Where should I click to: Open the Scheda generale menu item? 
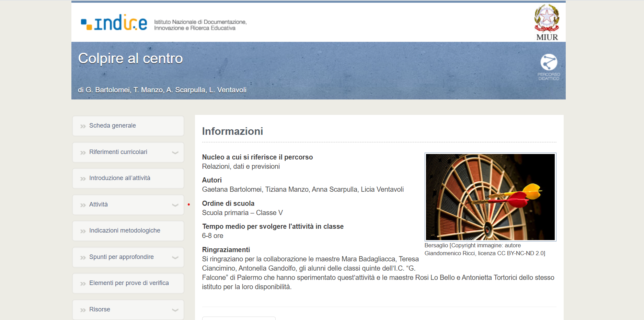coord(113,126)
